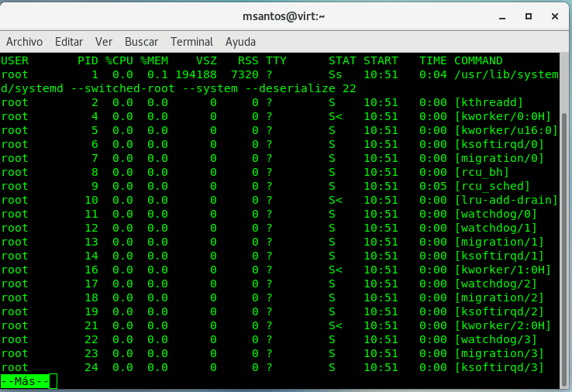Open the Archivo menu
The width and height of the screenshot is (572, 392).
24,42
